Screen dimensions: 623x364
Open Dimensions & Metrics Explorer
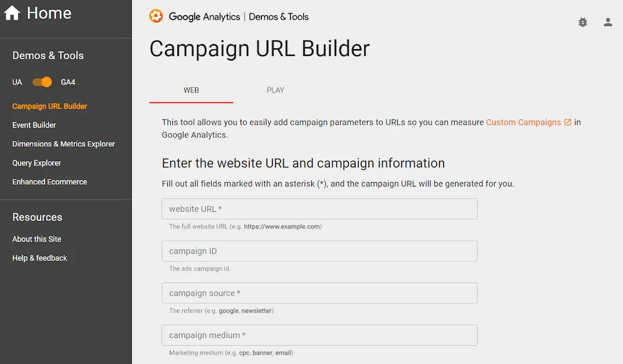(x=63, y=144)
